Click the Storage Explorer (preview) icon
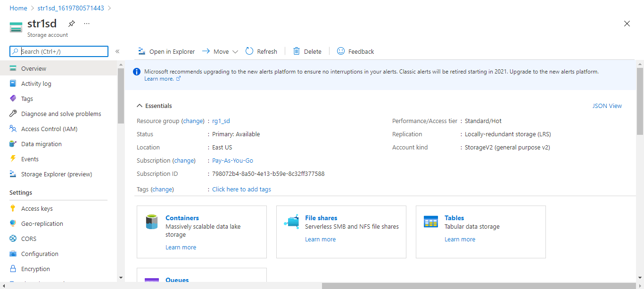The width and height of the screenshot is (644, 289). (x=13, y=174)
